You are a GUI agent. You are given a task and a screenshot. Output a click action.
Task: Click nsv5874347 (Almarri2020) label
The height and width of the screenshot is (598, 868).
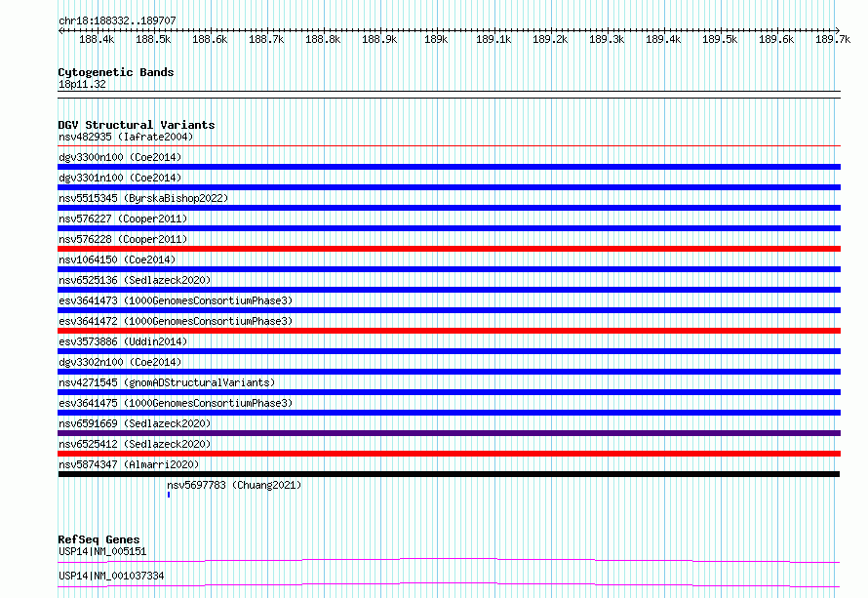[129, 464]
